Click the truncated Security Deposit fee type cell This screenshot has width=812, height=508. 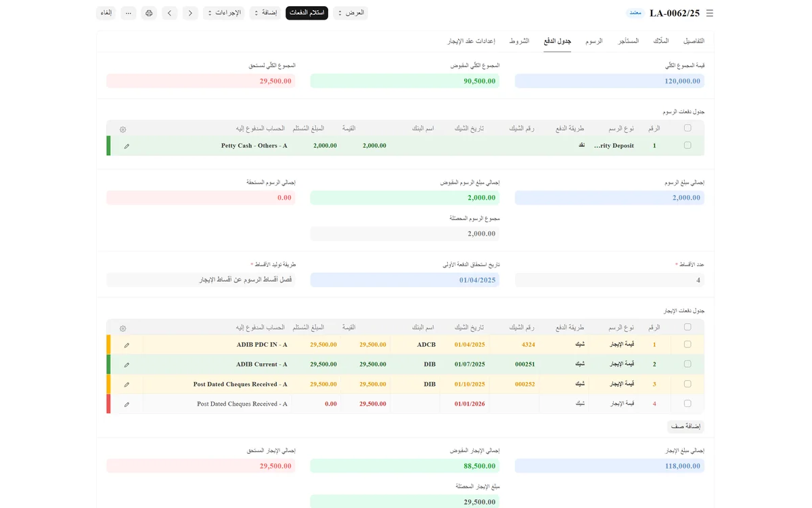[614, 146]
